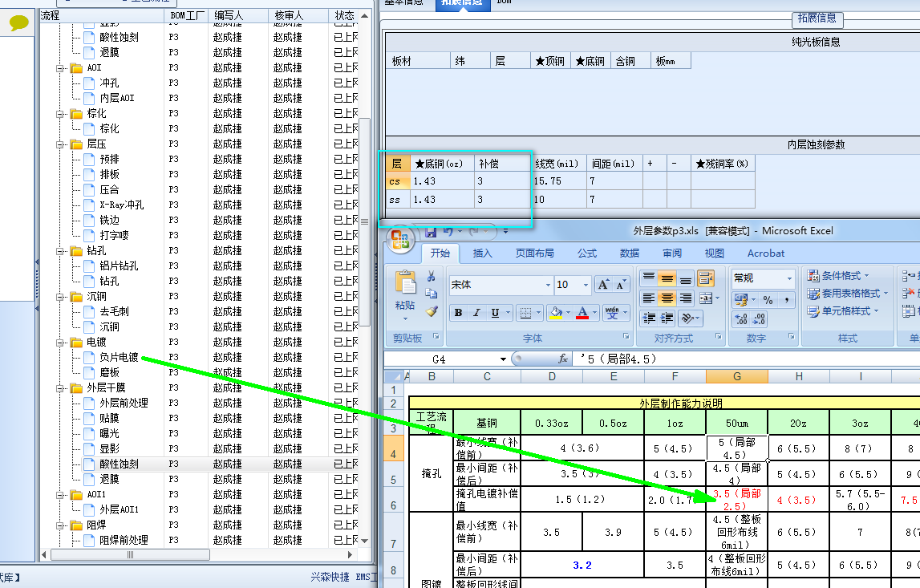Align cell text to bottom
920x588 pixels.
685,278
